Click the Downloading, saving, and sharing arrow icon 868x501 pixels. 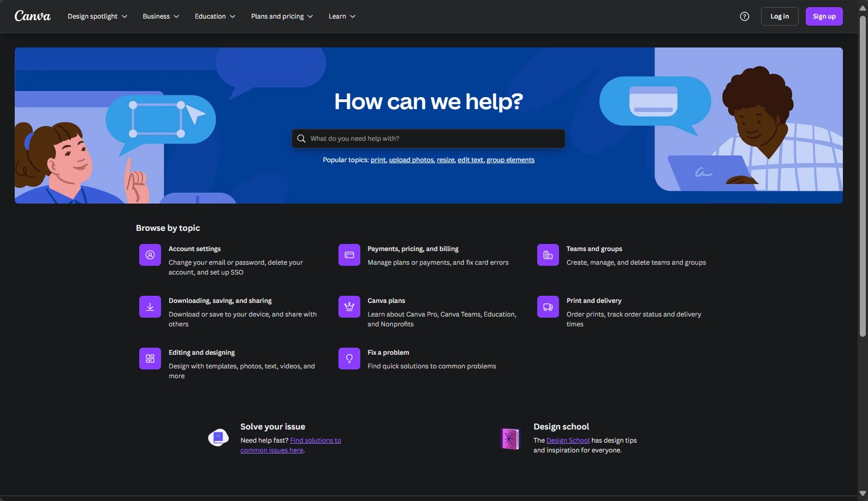(x=150, y=307)
